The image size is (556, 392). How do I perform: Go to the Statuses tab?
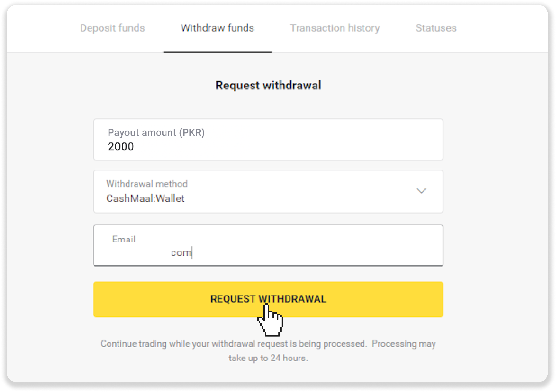(x=436, y=28)
